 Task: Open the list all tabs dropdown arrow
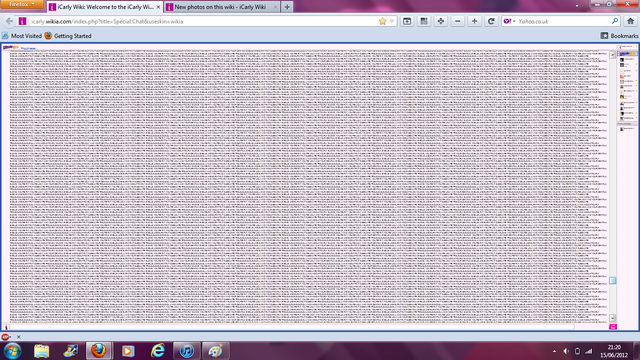[x=577, y=6]
